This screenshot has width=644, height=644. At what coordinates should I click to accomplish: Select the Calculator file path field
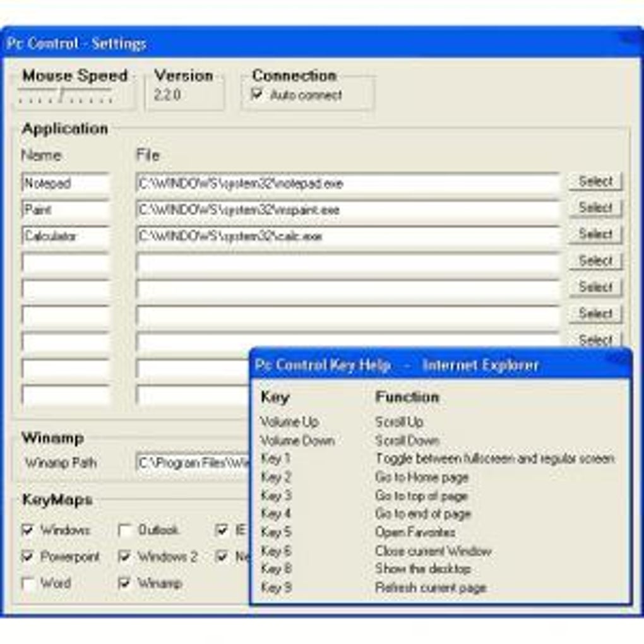[x=347, y=236]
